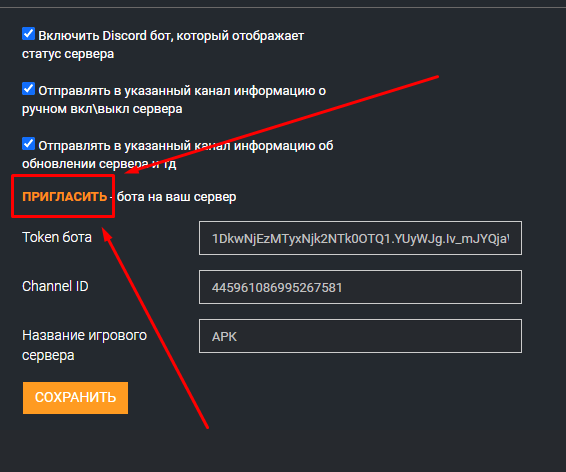Screen dimensions: 566x472
Task: Focus the Token бота input field
Action: (360, 238)
